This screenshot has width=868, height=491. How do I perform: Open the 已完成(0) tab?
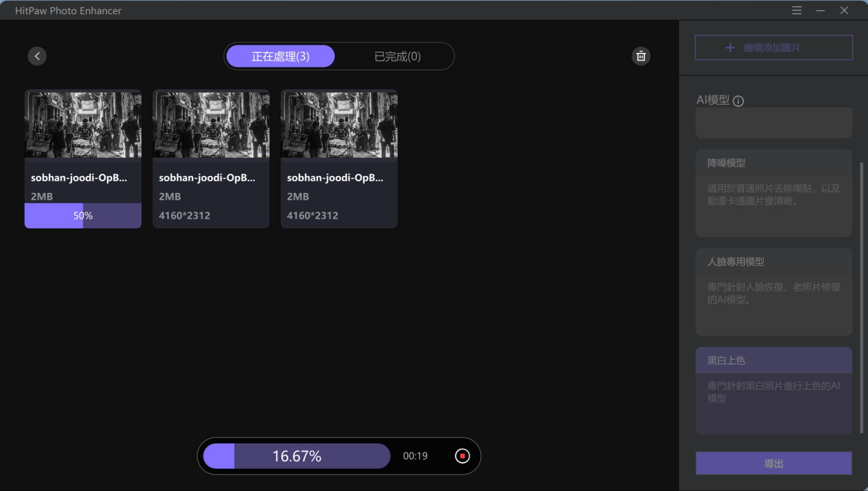(x=397, y=56)
